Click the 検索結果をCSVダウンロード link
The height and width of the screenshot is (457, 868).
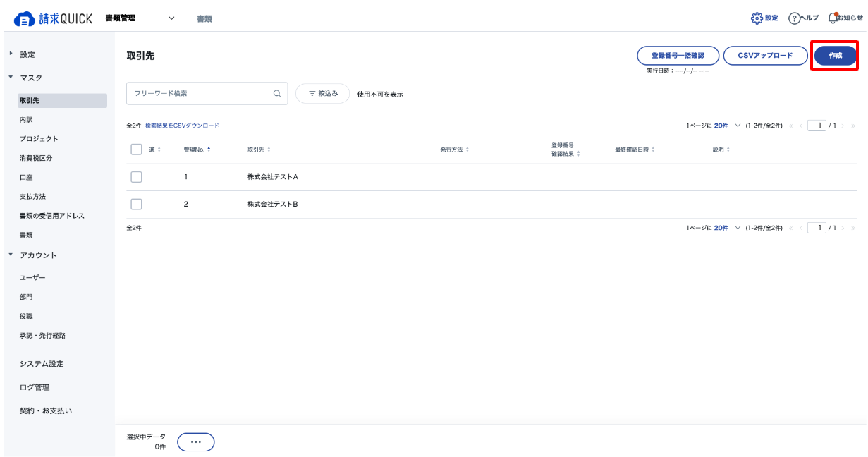pos(182,126)
